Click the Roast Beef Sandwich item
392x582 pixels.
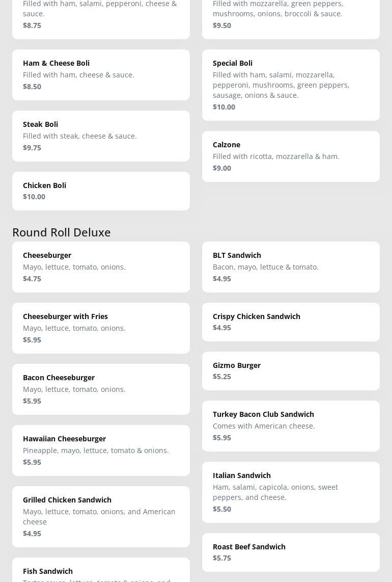coord(291,552)
